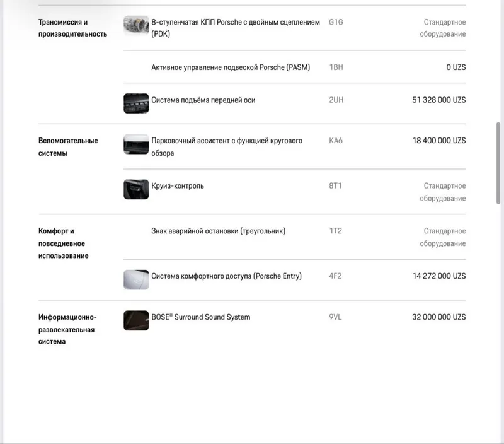Screen dimensions: 504x444
Task: Open the PDK gearbox thumbnail image
Action: click(136, 25)
